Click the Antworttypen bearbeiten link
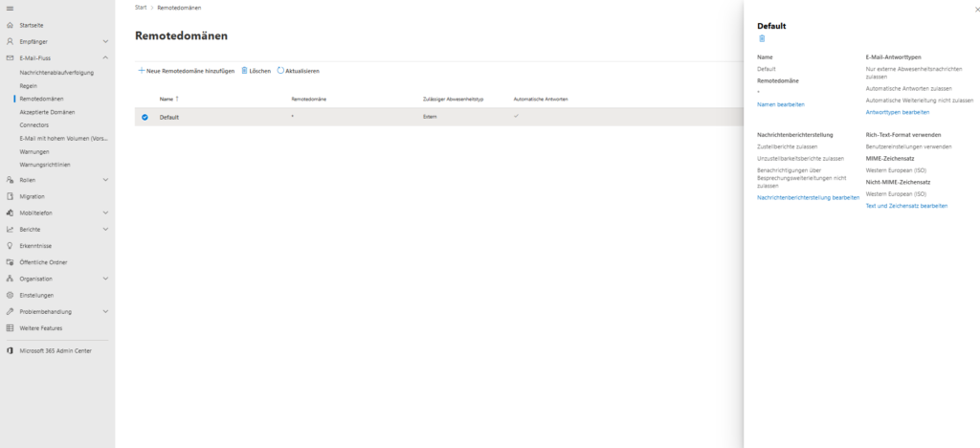The image size is (980, 448). [x=897, y=112]
